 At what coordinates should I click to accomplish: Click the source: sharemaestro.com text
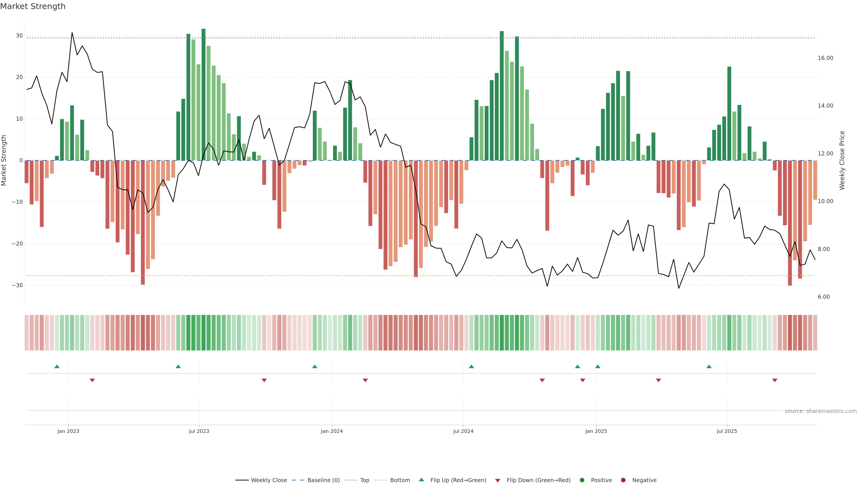click(821, 411)
